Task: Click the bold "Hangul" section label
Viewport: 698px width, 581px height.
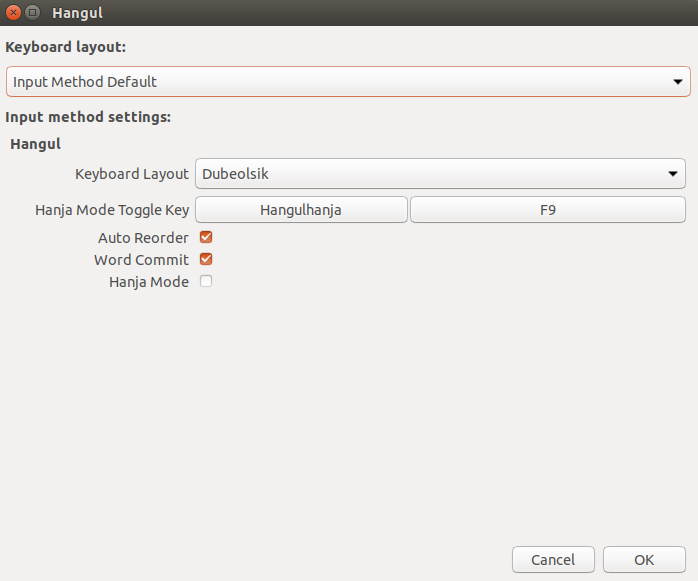Action: [36, 144]
